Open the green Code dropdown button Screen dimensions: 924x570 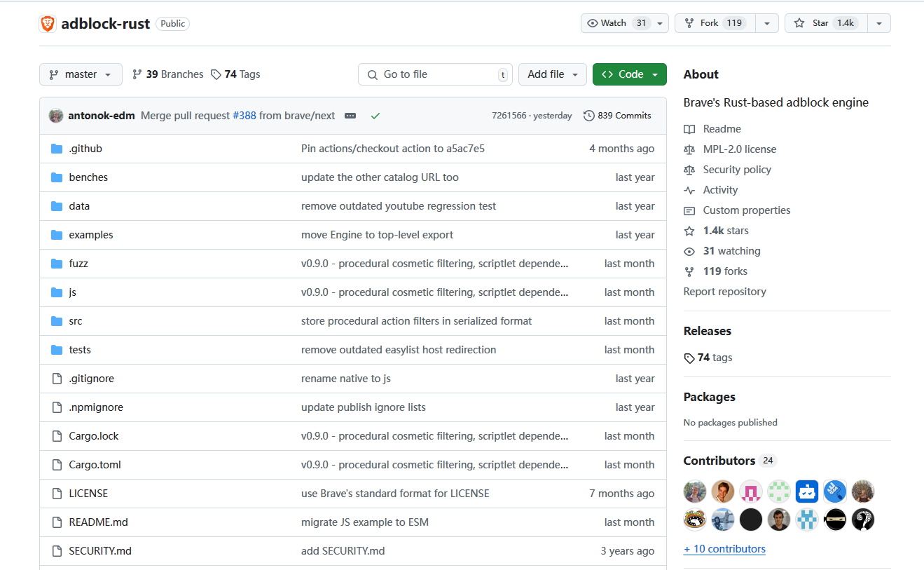(x=630, y=74)
